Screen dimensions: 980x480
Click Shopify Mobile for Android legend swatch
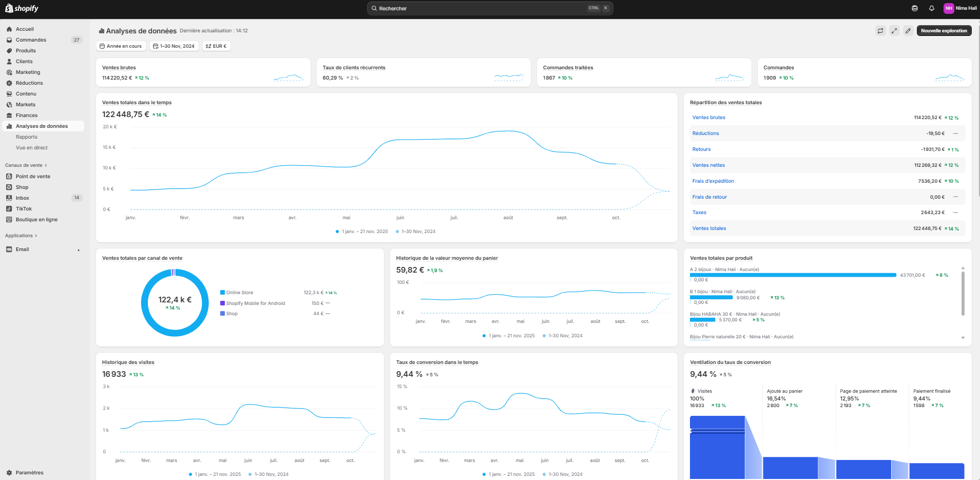(x=223, y=303)
